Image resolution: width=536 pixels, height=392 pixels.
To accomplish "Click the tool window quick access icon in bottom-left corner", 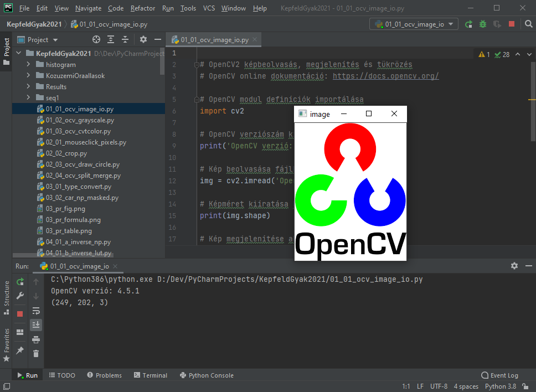I will [7, 386].
